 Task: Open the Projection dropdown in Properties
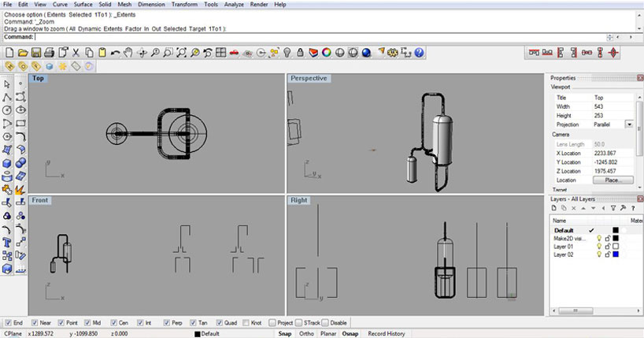(x=629, y=124)
